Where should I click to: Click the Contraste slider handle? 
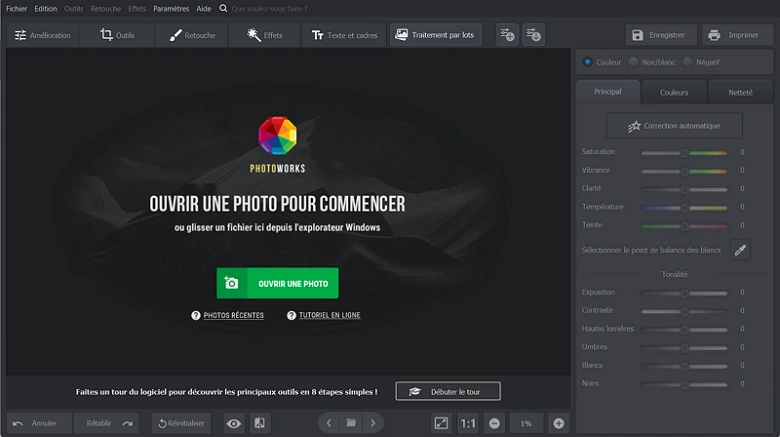point(684,311)
